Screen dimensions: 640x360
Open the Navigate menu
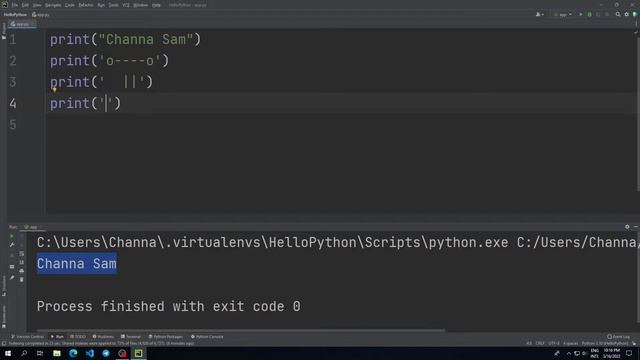(x=53, y=5)
